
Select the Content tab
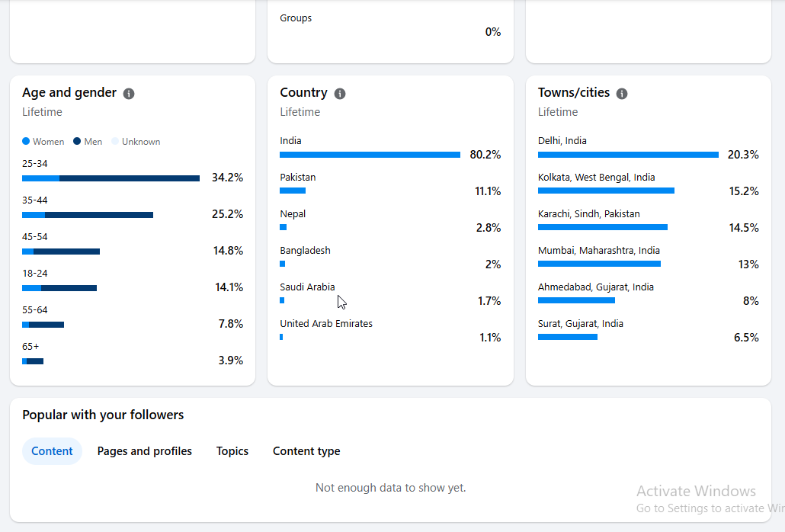click(52, 451)
